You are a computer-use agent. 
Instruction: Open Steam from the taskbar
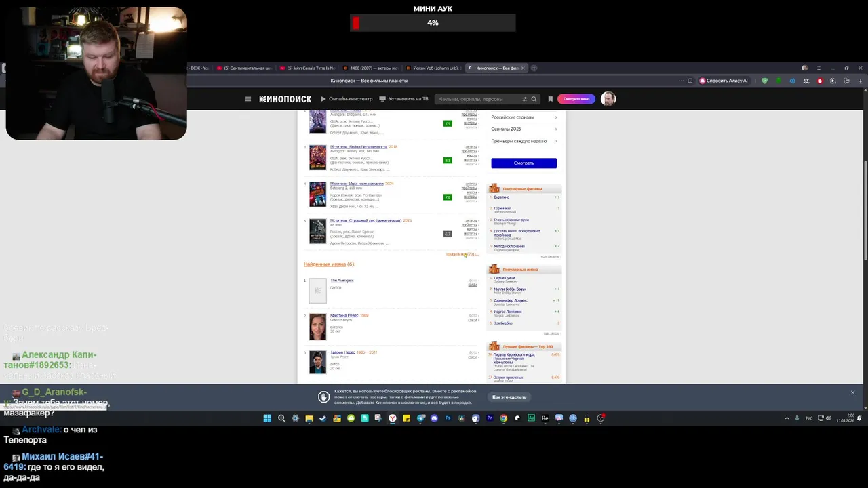coord(323,418)
